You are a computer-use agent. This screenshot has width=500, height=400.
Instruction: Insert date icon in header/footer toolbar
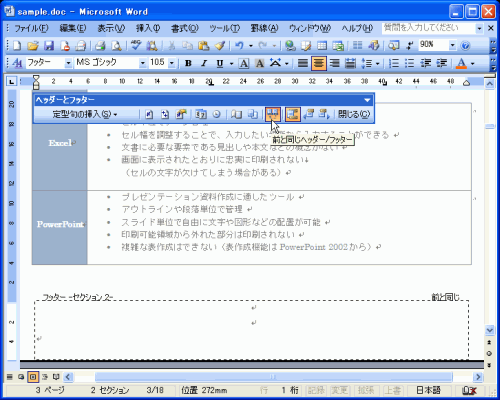201,114
